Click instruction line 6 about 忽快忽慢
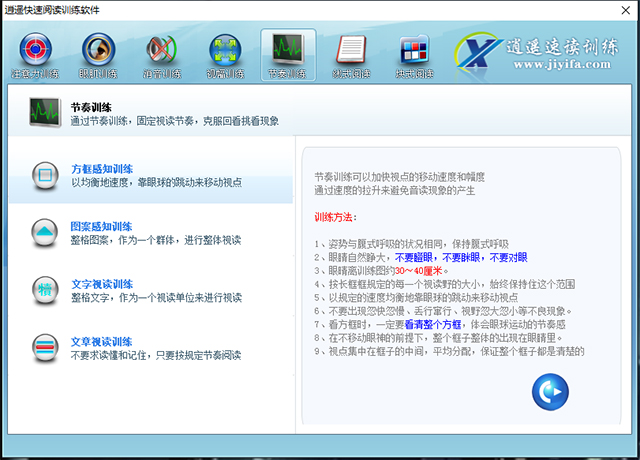The height and width of the screenshot is (460, 640). click(x=443, y=311)
